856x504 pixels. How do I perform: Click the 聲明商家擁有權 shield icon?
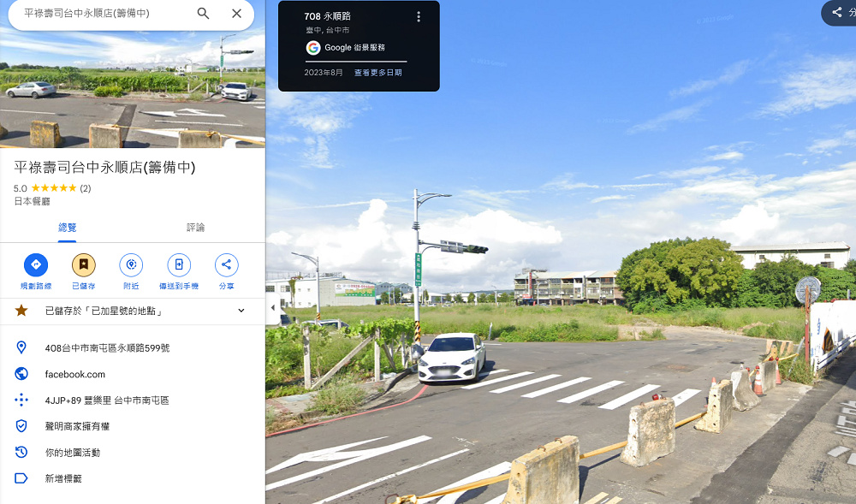[21, 426]
